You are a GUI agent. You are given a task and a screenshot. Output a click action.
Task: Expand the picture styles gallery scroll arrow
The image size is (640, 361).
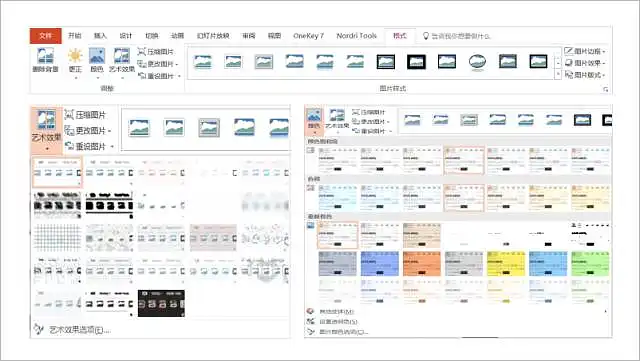click(558, 74)
